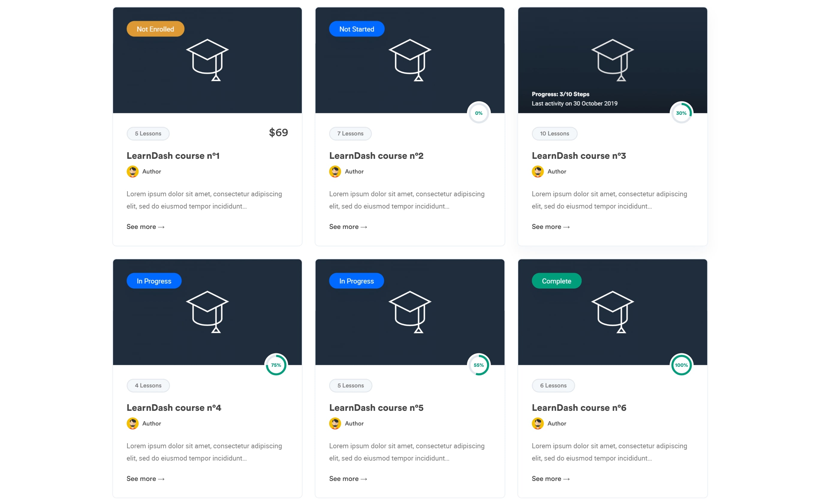Screen dimensions: 820x504
Task: Select the Not Started status on course n°2
Action: click(x=356, y=29)
